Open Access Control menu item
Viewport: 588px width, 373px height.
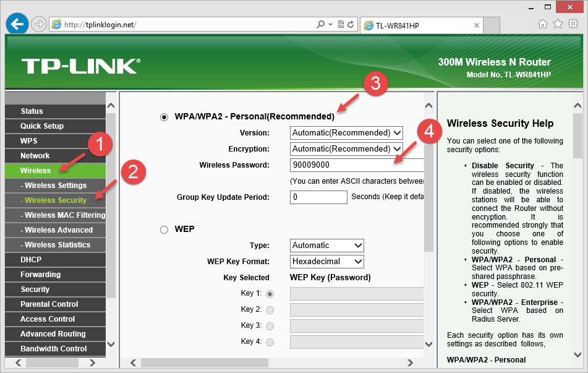(x=56, y=319)
